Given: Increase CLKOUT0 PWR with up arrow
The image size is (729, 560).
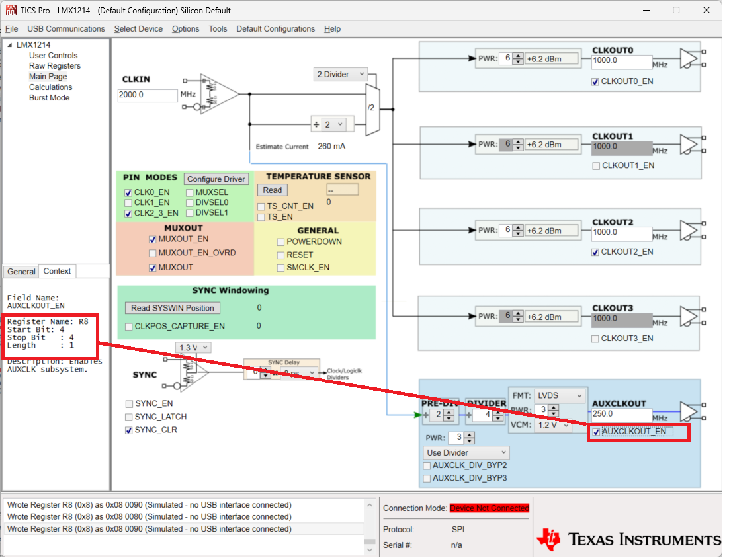Looking at the screenshot, I should click(x=519, y=56).
